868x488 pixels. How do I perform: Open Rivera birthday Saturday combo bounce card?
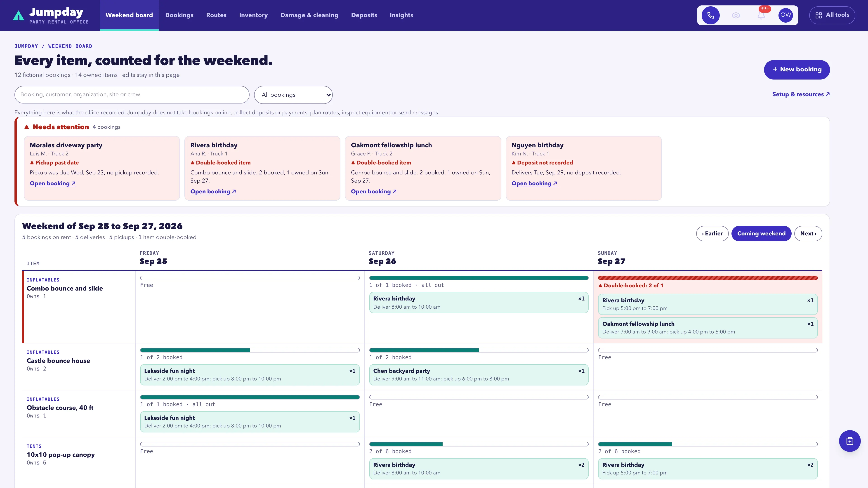pos(479,303)
